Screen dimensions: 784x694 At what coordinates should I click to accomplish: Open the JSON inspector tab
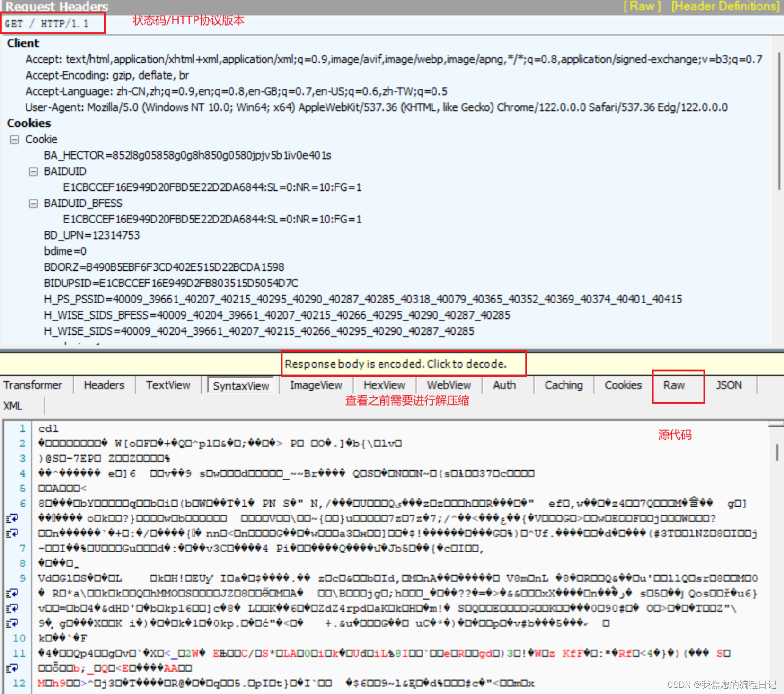[728, 385]
